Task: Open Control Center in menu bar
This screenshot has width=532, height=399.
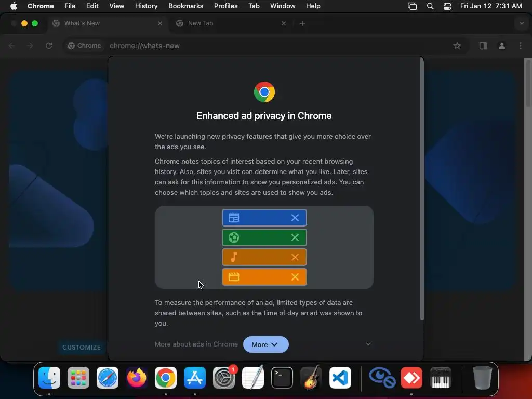Action: (447, 6)
